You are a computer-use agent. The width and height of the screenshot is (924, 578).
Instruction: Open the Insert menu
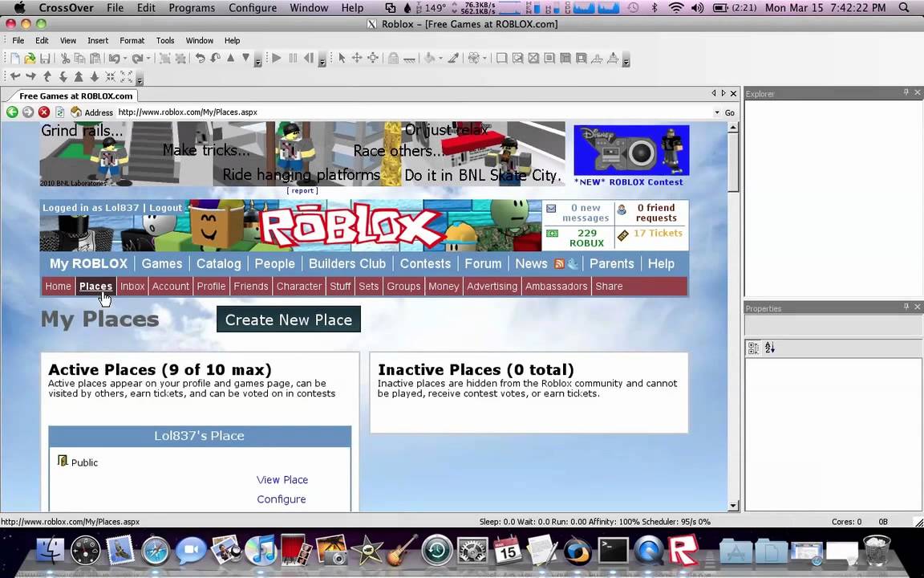pos(98,41)
